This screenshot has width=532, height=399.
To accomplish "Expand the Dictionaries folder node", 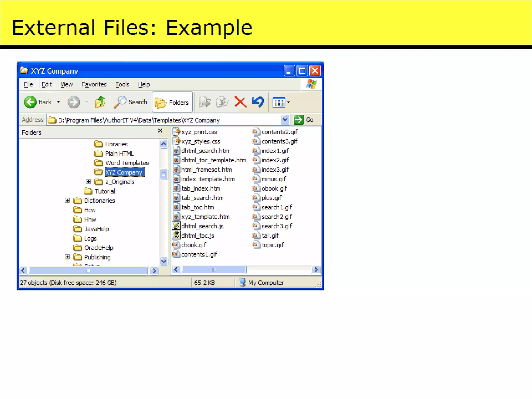I will (67, 200).
